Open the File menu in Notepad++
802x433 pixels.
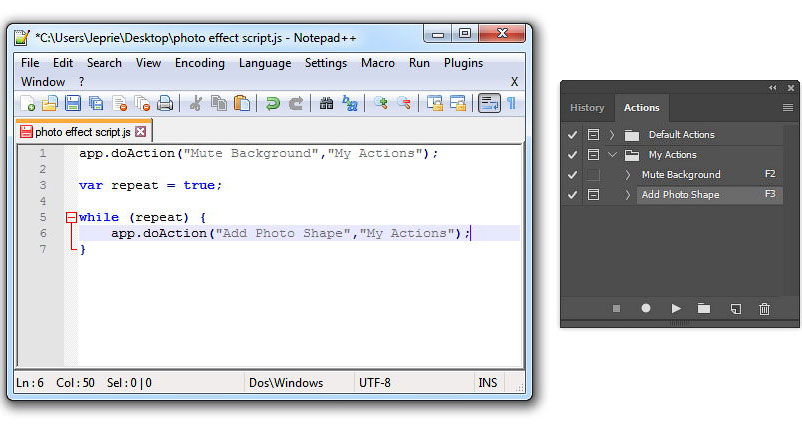coord(30,63)
